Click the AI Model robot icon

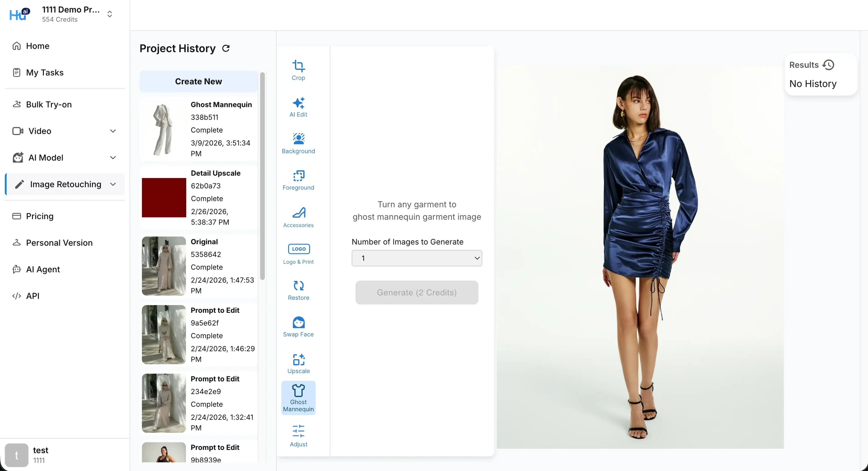(18, 157)
